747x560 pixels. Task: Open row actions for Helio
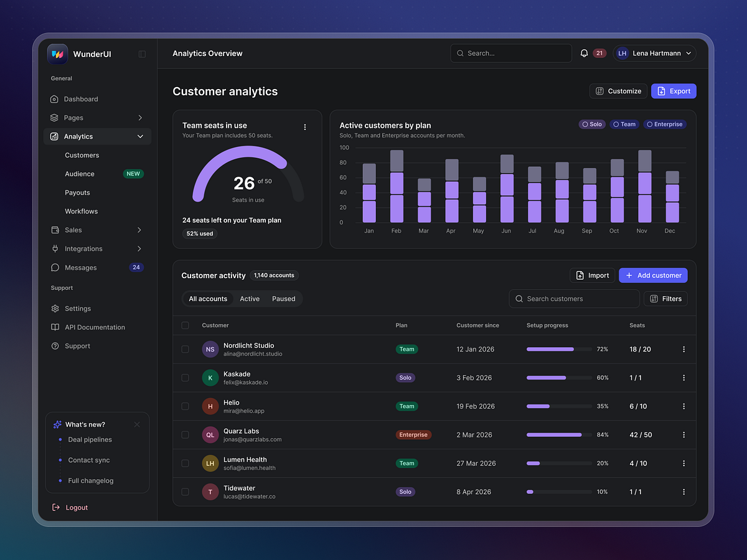coord(684,406)
